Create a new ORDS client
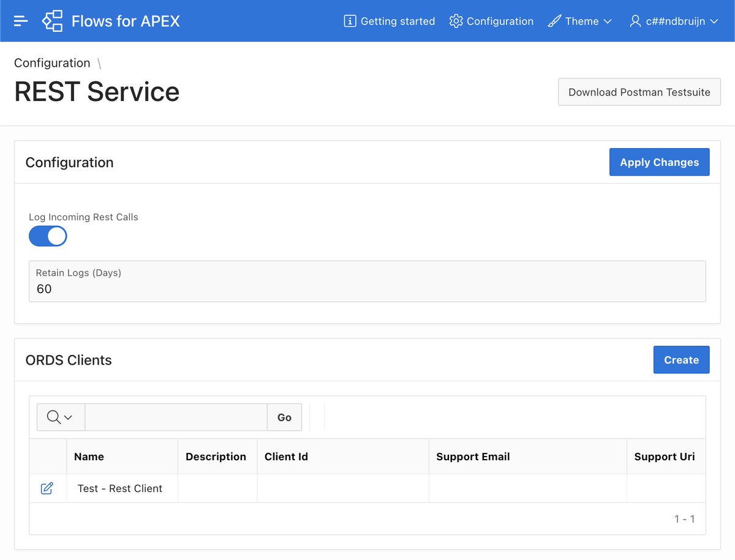The height and width of the screenshot is (560, 735). click(682, 360)
